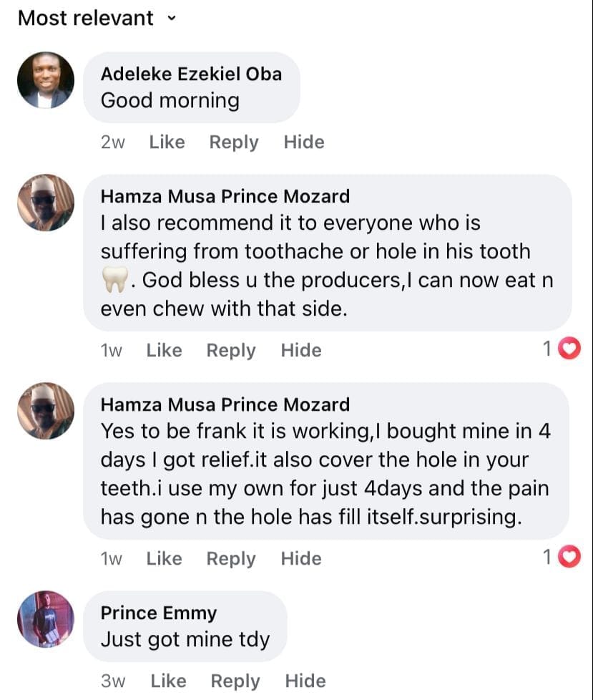Open Adeleke Ezekiel Oba's profile name link
This screenshot has width=593, height=700.
(191, 74)
